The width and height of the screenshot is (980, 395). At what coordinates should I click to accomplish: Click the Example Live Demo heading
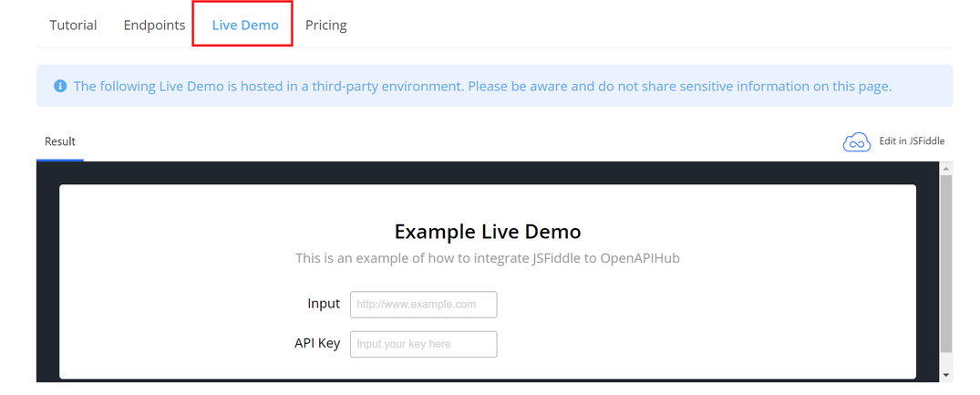487,231
